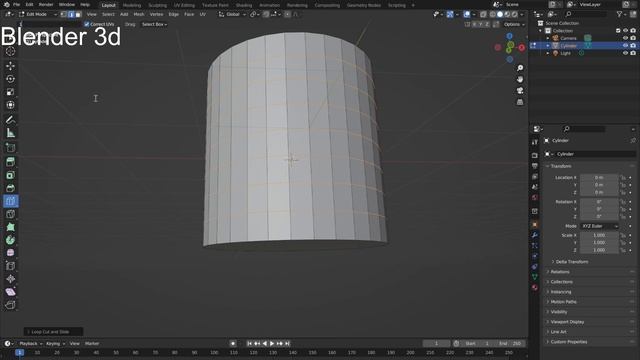Image resolution: width=640 pixels, height=360 pixels.
Task: Select the Scale tool
Action: (x=11, y=92)
